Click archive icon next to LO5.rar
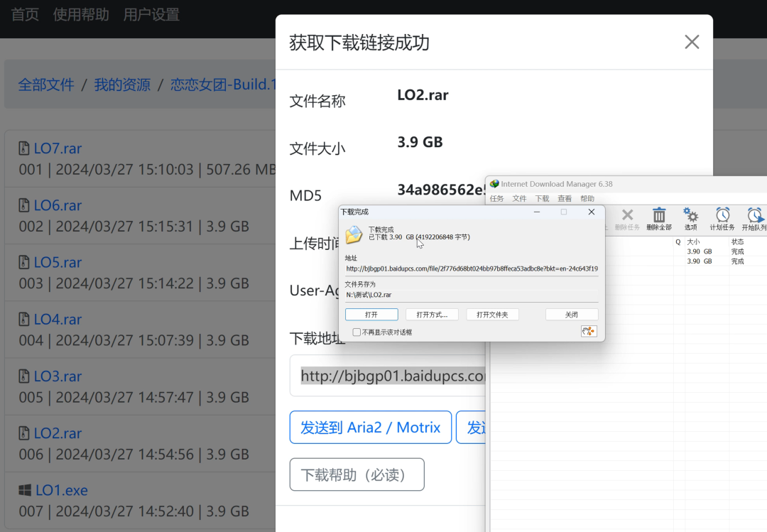Viewport: 767px width, 532px height. [24, 262]
